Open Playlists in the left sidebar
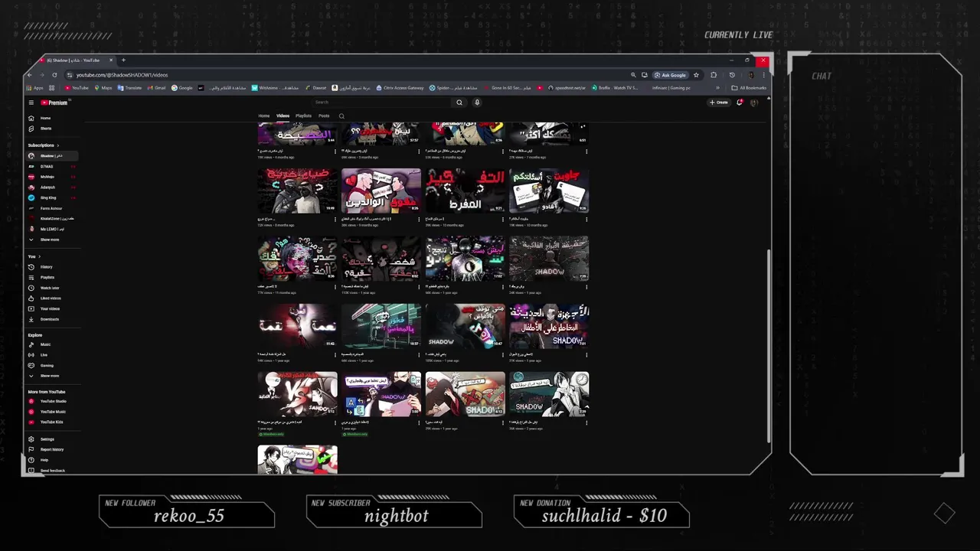This screenshot has width=980, height=551. [x=52, y=277]
